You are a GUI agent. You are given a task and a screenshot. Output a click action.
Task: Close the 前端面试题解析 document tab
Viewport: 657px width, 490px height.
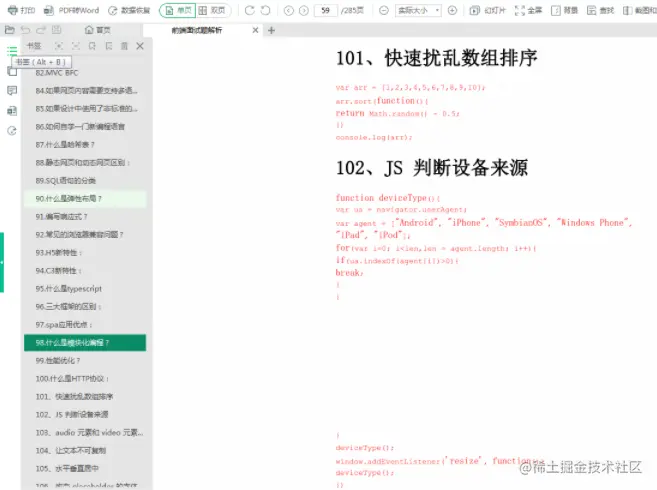pyautogui.click(x=255, y=30)
